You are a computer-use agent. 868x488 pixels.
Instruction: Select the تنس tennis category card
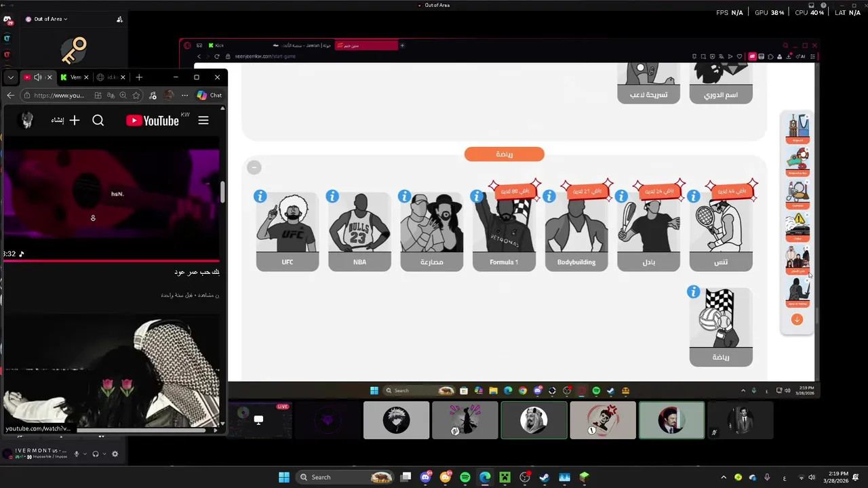(x=721, y=232)
